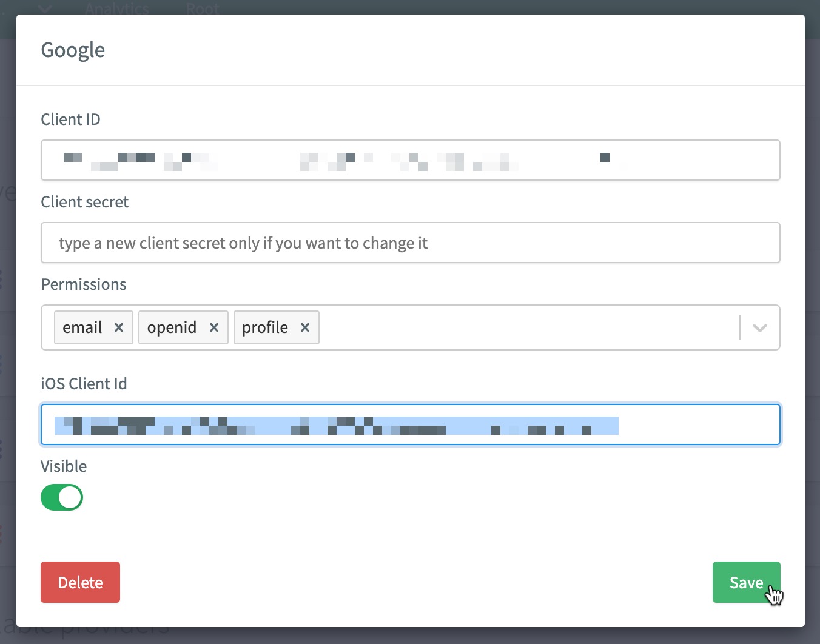Expand the Permissions dropdown chevron

[x=760, y=327]
